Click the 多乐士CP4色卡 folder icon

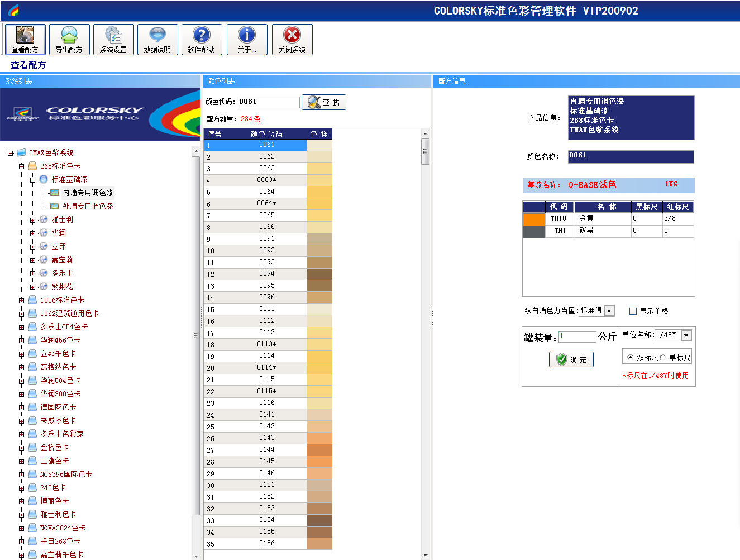(x=32, y=327)
